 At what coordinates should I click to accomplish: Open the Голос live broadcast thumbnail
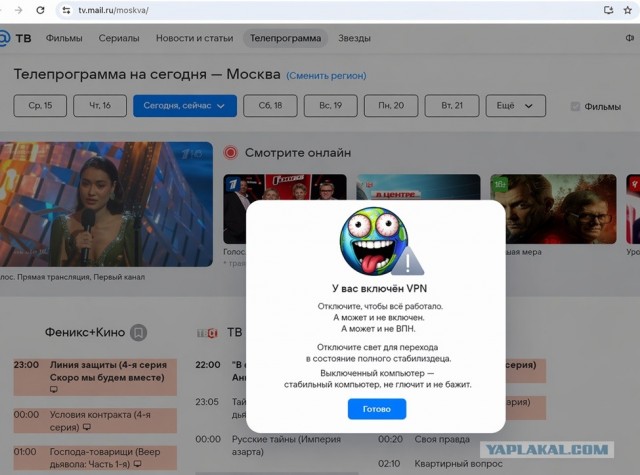pos(106,204)
